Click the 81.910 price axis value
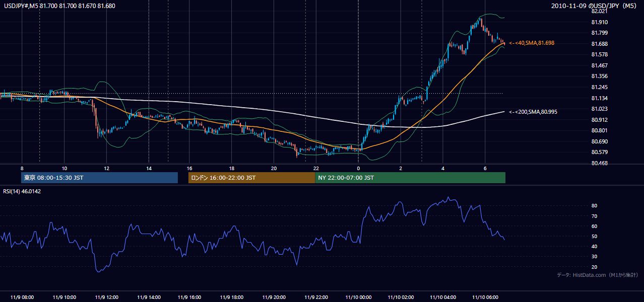 pos(600,22)
